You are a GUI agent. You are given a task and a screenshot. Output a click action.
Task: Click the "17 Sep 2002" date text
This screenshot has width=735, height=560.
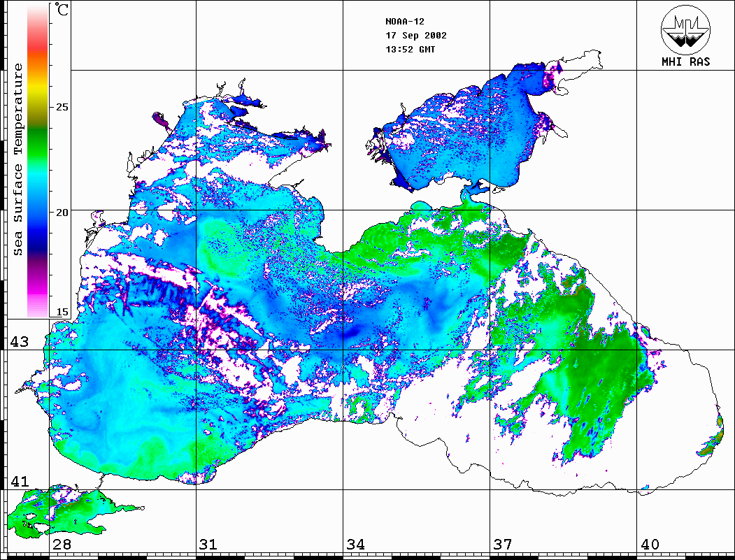416,36
